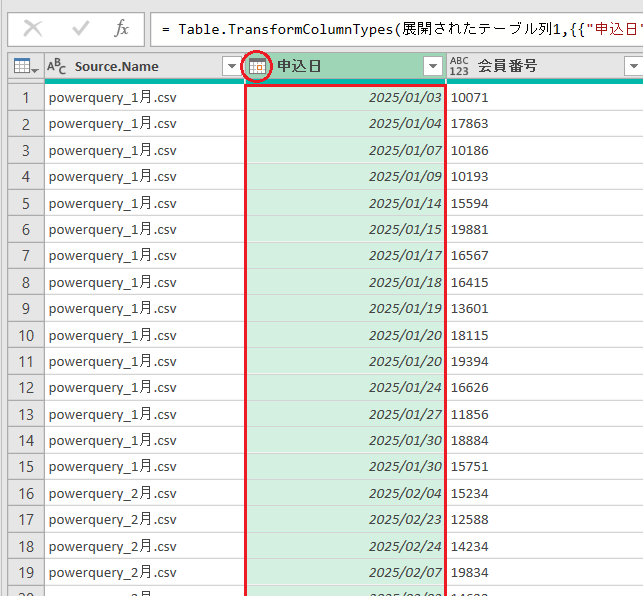The width and height of the screenshot is (643, 596).
Task: Select powerquery_2月.csv cell in row 16
Action: (x=144, y=493)
